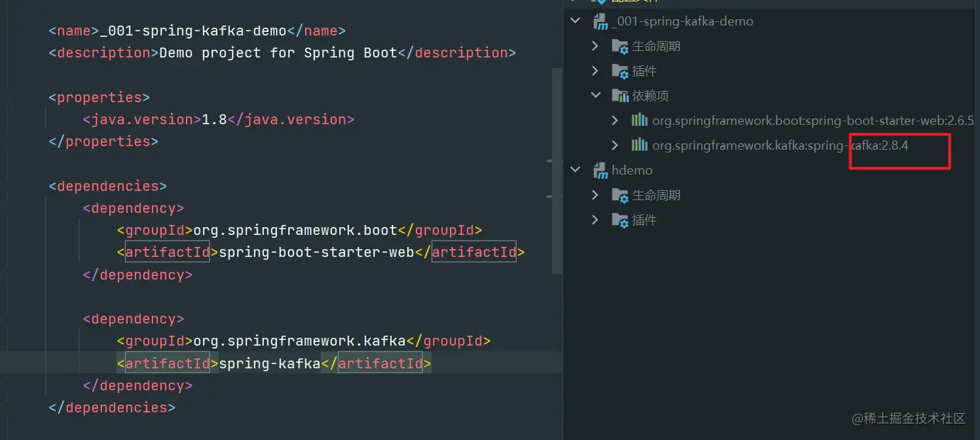
Task: Click the editor's vertical scrollbar thumb
Action: click(557, 171)
